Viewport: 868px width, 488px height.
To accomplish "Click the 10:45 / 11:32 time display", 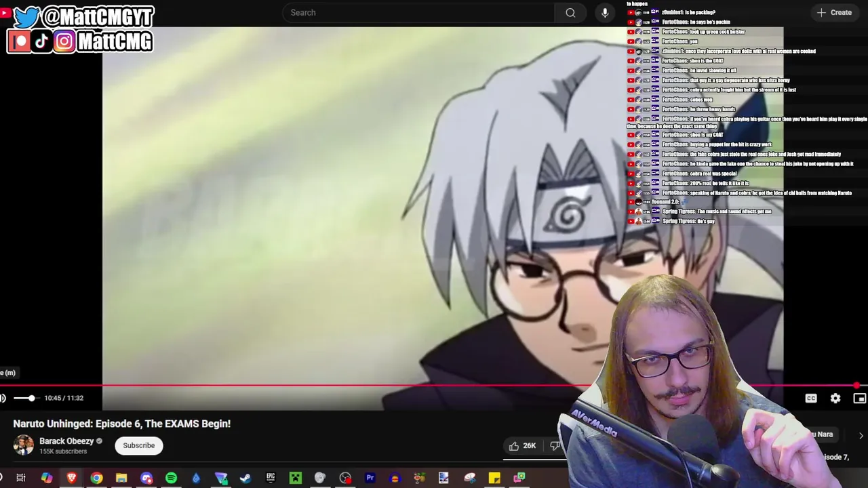I will pyautogui.click(x=64, y=398).
